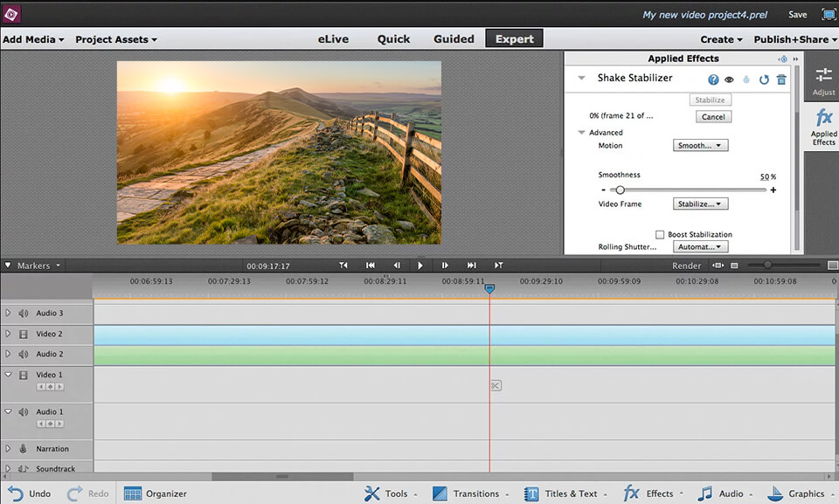This screenshot has width=839, height=504.
Task: Enable Boost Stabilization
Action: click(661, 233)
